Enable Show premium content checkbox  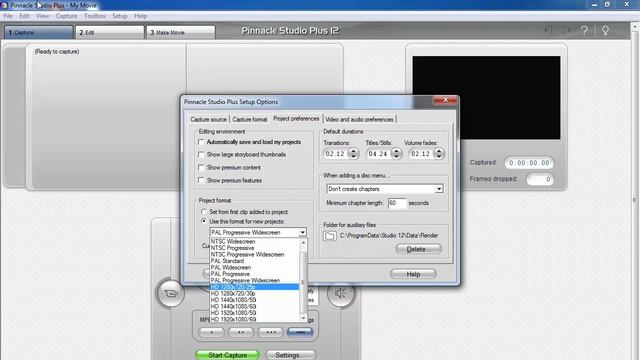pyautogui.click(x=201, y=168)
